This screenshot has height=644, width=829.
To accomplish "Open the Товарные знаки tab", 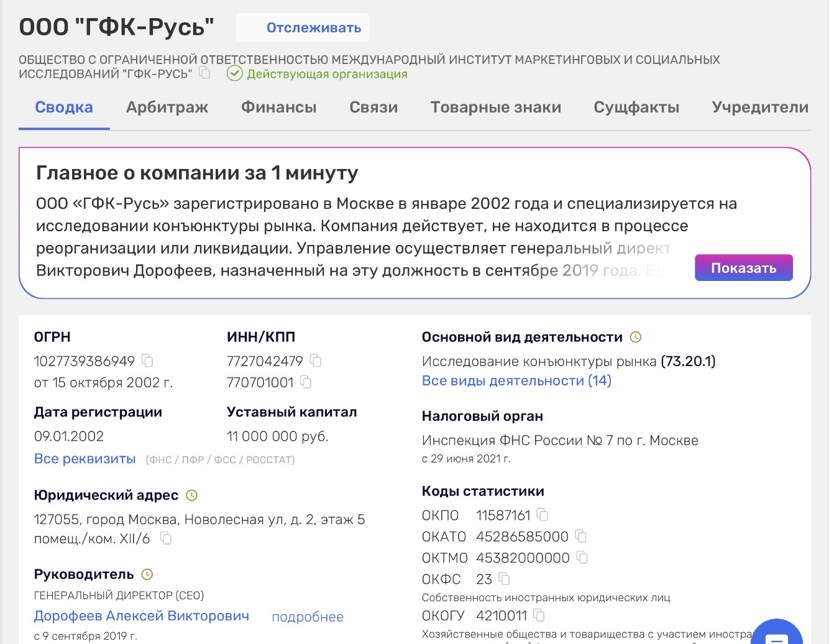I will (x=496, y=108).
